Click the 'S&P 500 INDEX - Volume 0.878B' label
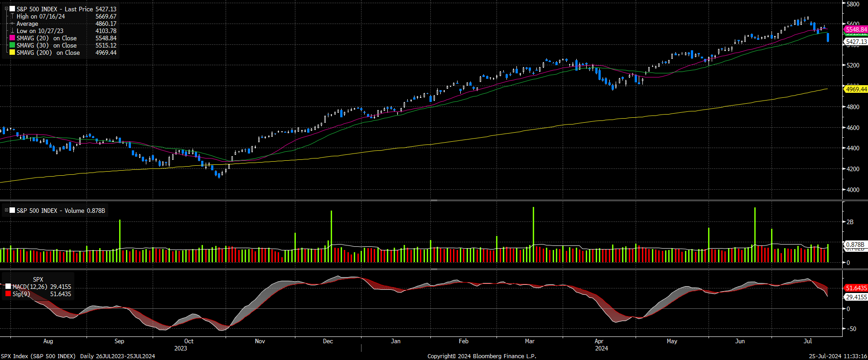 tap(61, 211)
